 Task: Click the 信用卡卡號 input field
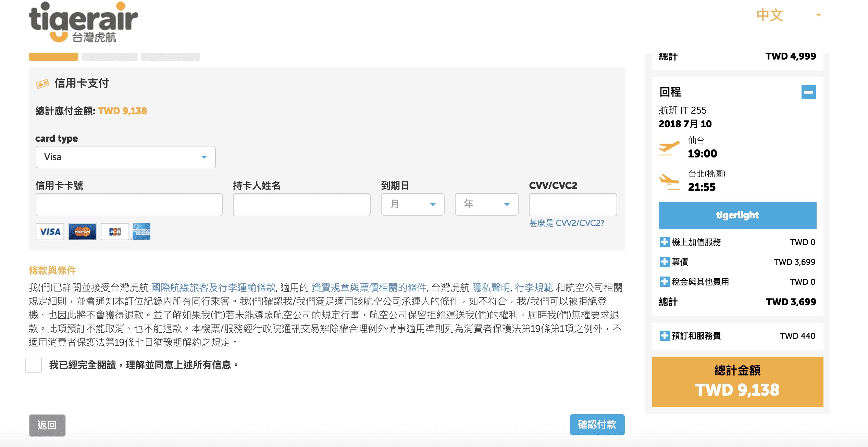click(129, 205)
